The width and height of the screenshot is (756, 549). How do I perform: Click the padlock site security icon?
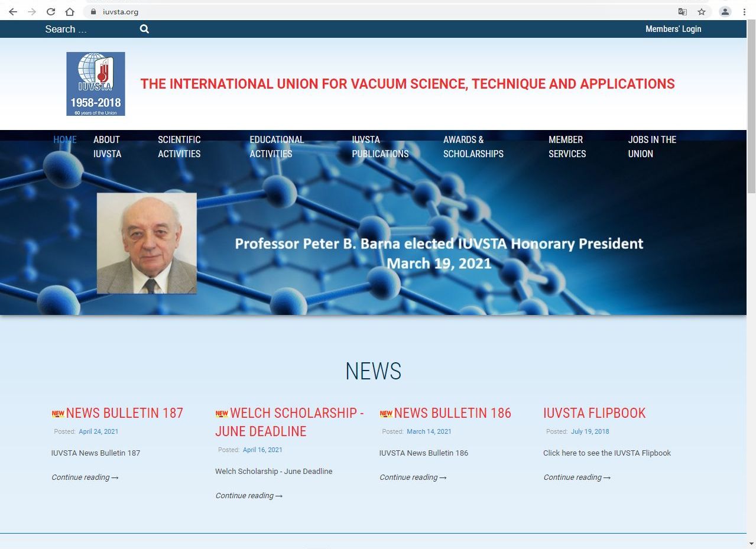[x=93, y=12]
